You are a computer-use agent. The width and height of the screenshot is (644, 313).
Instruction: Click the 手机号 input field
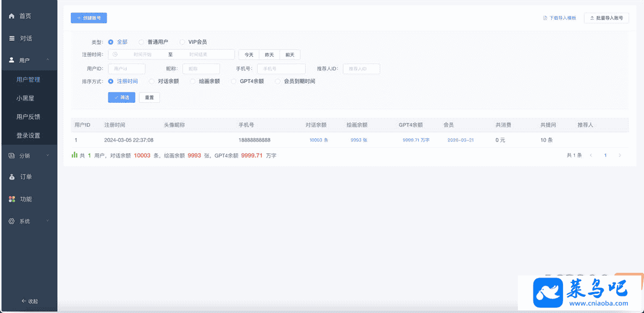pos(281,69)
